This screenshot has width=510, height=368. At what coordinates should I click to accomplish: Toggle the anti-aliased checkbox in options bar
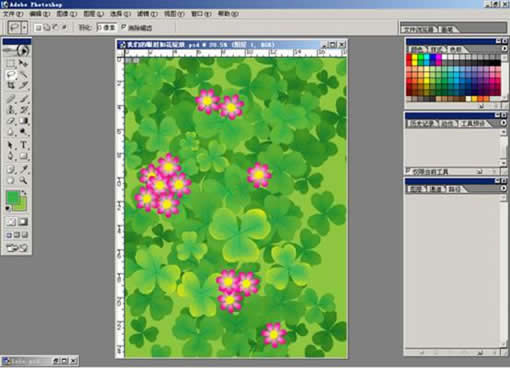123,27
